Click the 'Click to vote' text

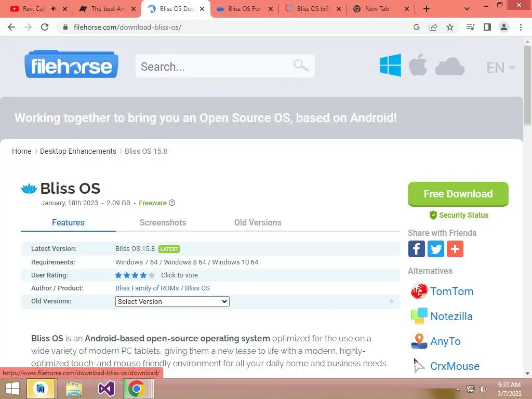[179, 275]
